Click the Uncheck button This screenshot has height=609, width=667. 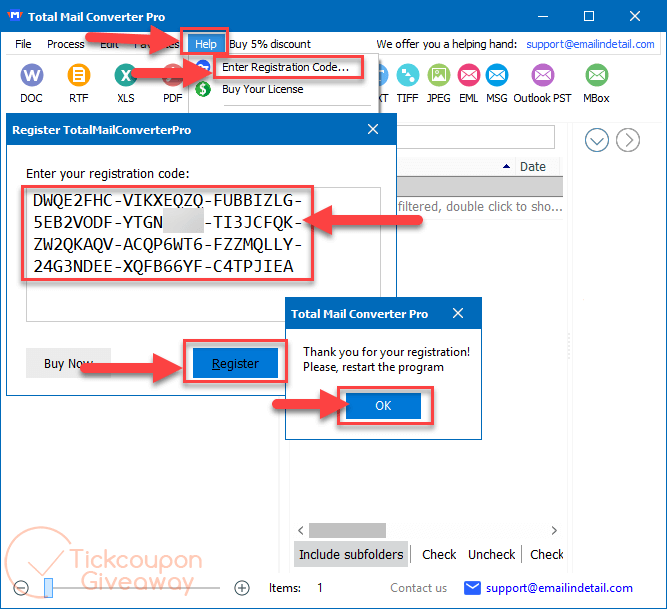(x=491, y=555)
